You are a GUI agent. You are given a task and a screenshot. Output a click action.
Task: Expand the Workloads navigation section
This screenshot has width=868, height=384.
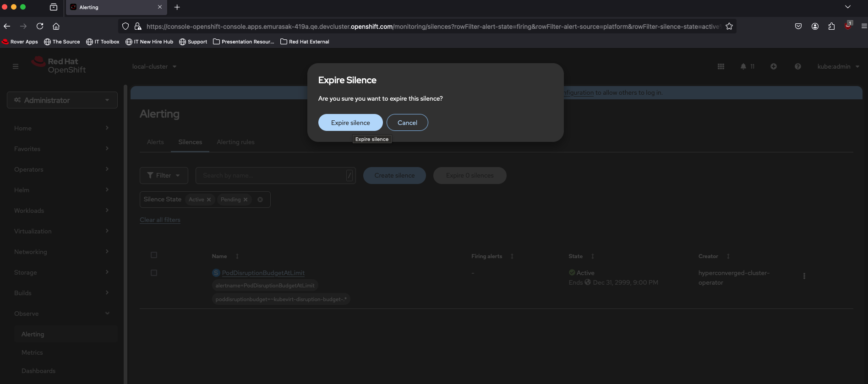coord(62,211)
